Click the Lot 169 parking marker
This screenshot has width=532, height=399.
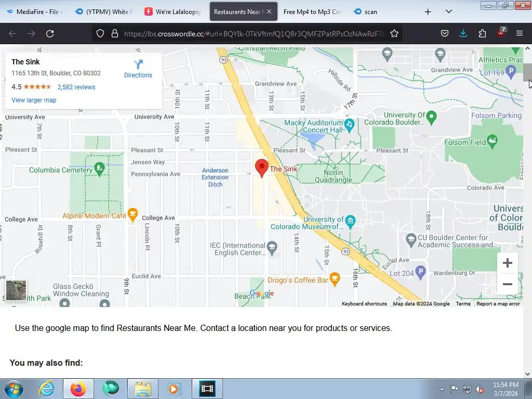coord(511,72)
